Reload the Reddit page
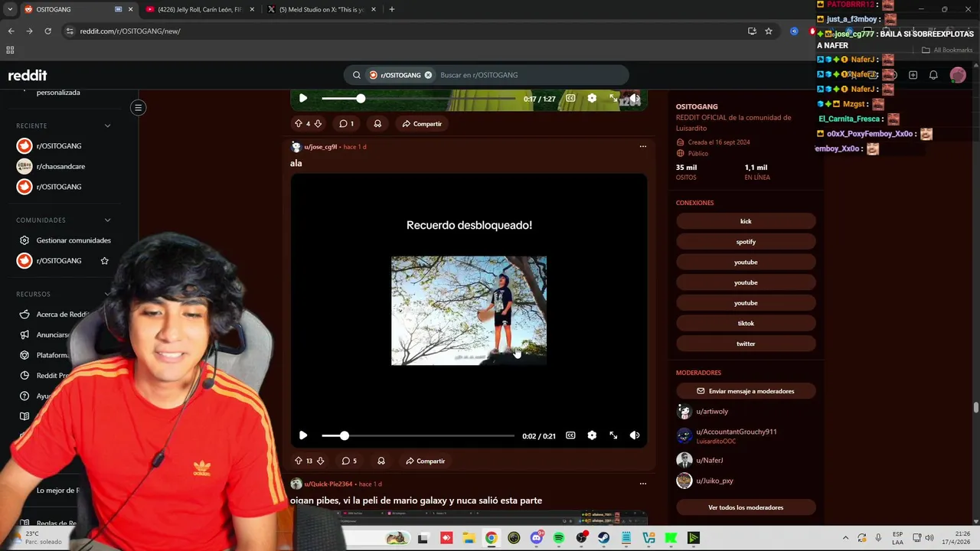 (47, 31)
